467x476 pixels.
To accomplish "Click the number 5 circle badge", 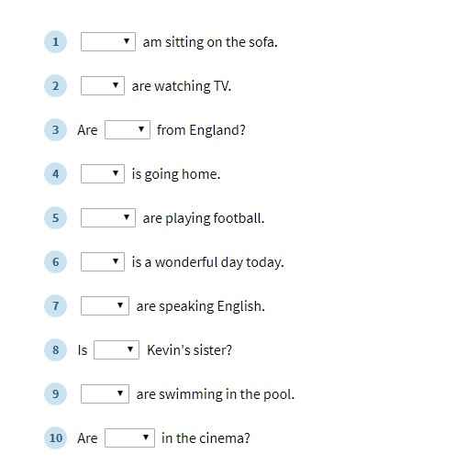I will pyautogui.click(x=55, y=218).
